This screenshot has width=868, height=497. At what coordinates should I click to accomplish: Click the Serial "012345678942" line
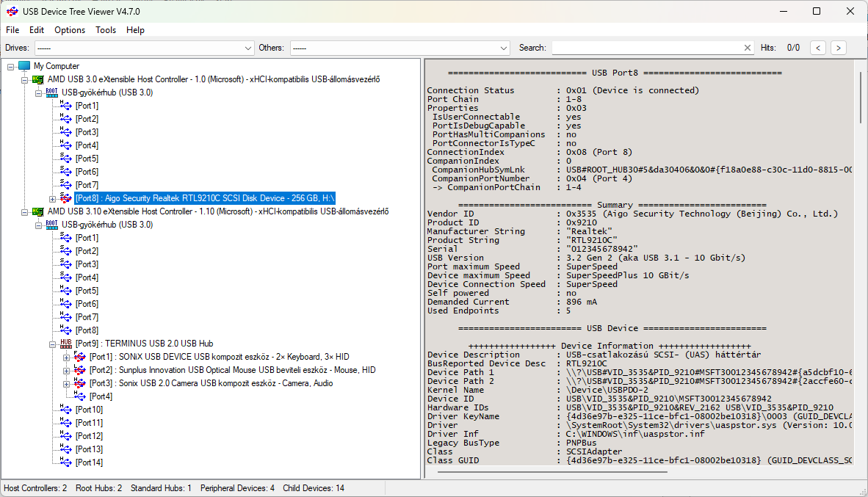[x=532, y=249]
